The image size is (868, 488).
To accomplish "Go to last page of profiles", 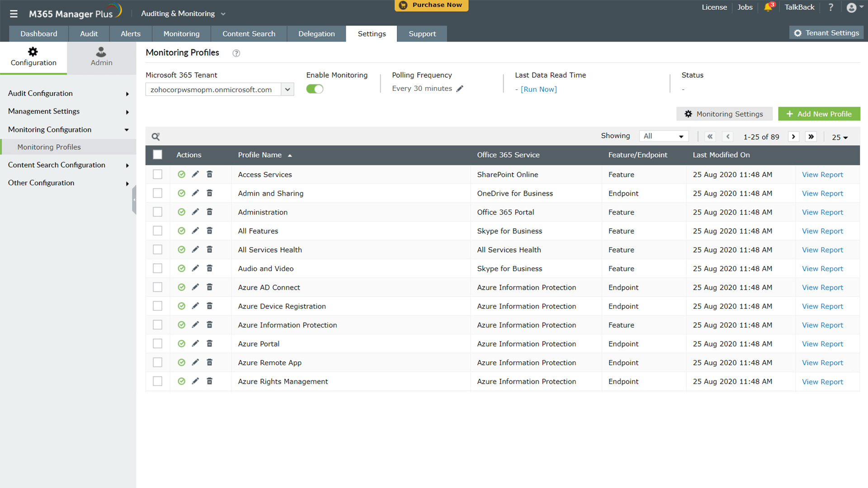I will [811, 136].
